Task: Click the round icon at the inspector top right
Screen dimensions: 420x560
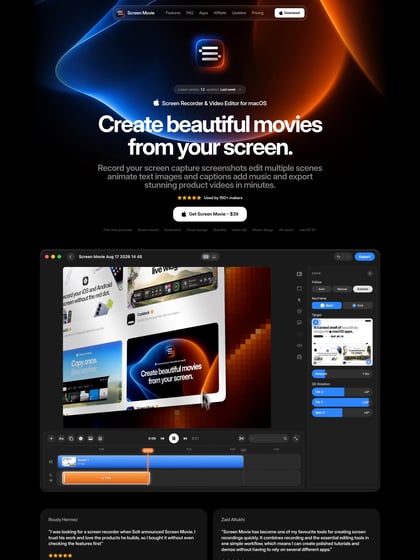Action: click(370, 273)
